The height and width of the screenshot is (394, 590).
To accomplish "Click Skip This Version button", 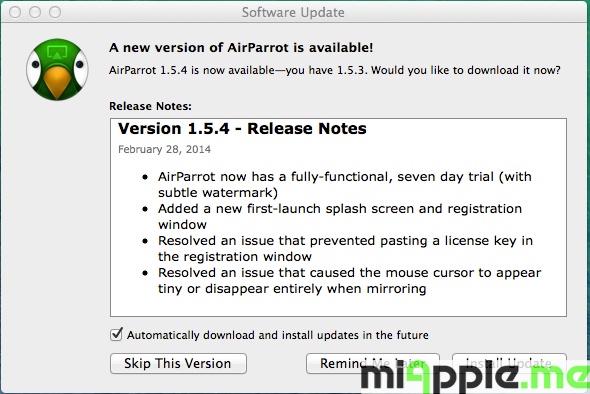I will tap(178, 363).
